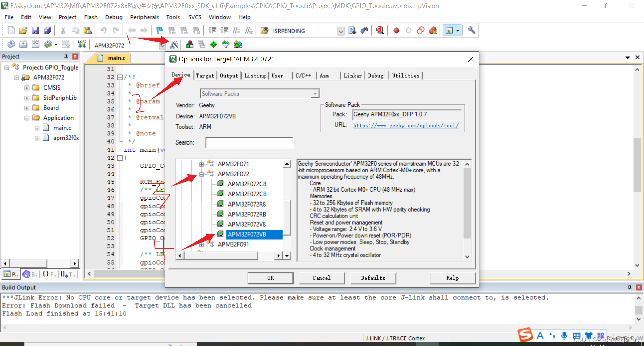644x346 pixels.
Task: Open the Utilities tab
Action: pos(406,76)
